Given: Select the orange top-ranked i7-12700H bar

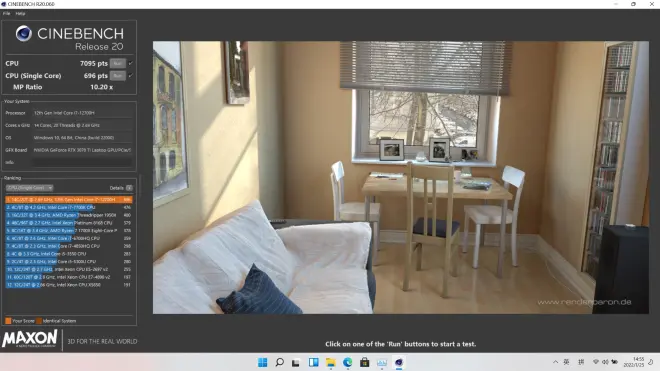Looking at the screenshot, I should [69, 200].
